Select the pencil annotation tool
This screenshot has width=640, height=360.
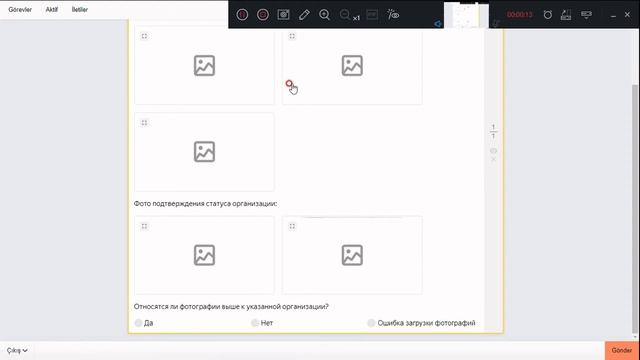point(304,15)
